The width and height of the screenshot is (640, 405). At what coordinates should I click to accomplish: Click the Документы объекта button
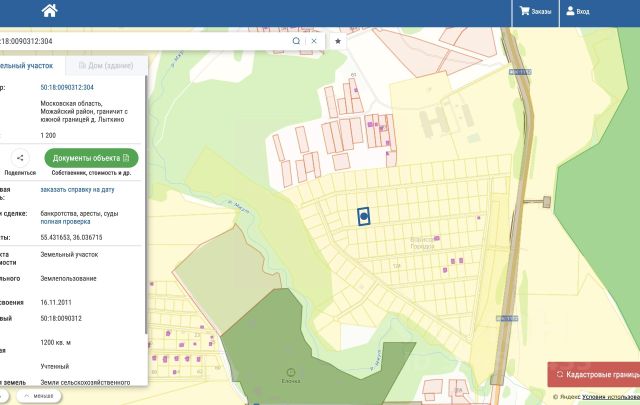(x=91, y=158)
